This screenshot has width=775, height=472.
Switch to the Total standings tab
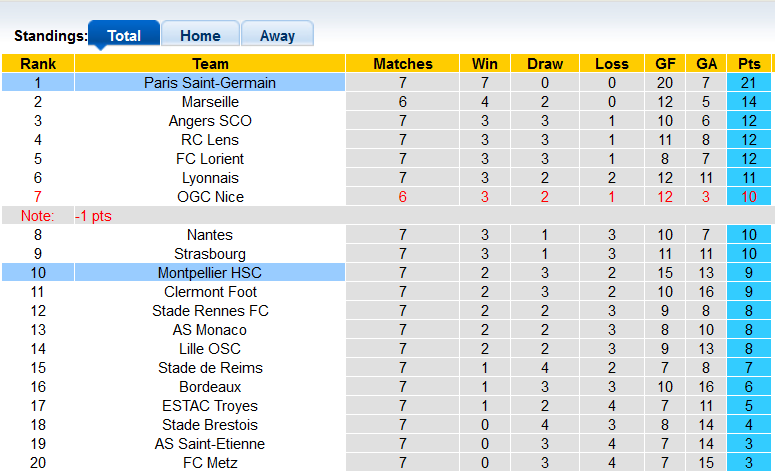click(124, 35)
